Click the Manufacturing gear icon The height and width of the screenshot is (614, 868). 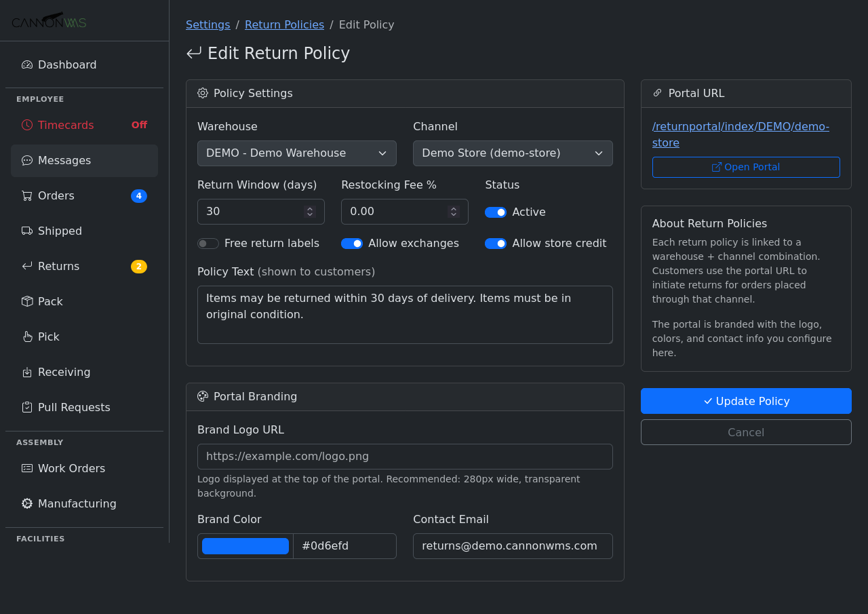[26, 503]
